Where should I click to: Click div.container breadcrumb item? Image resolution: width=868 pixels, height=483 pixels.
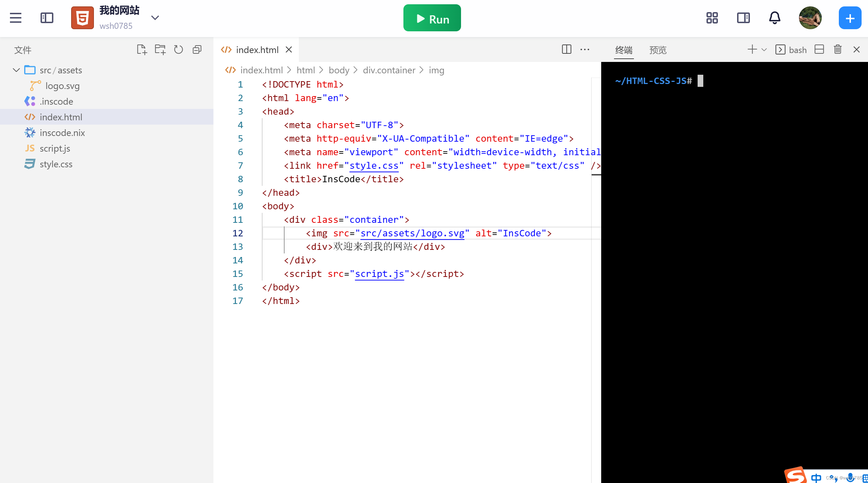pyautogui.click(x=389, y=70)
